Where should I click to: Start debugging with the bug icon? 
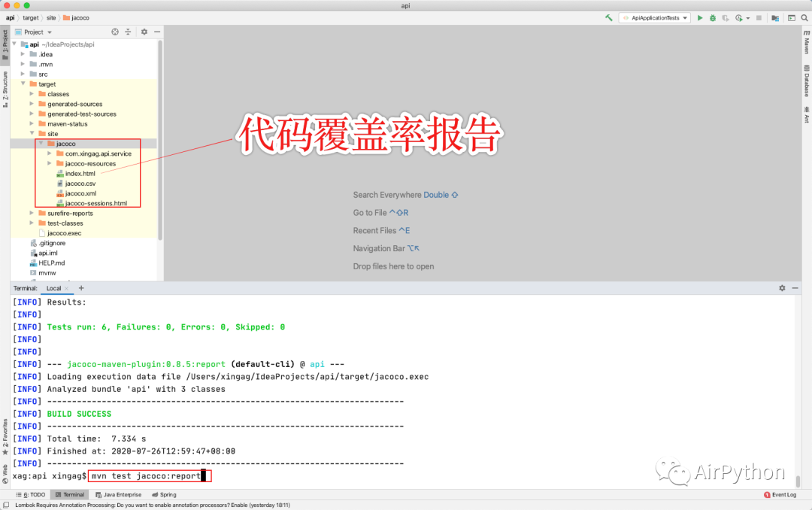pos(713,17)
